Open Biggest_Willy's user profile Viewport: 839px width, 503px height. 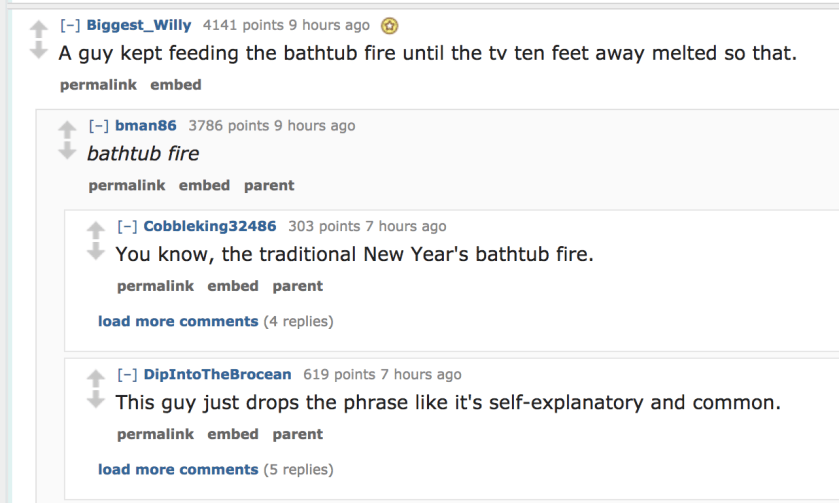click(138, 25)
